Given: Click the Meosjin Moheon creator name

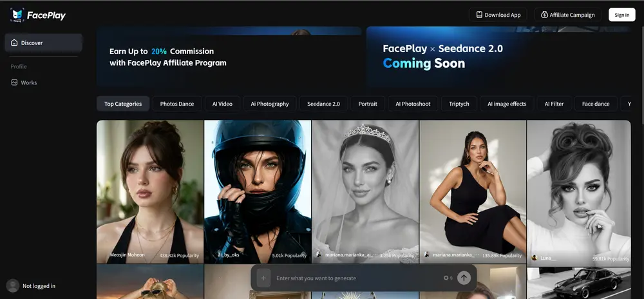Looking at the screenshot, I should 128,255.
